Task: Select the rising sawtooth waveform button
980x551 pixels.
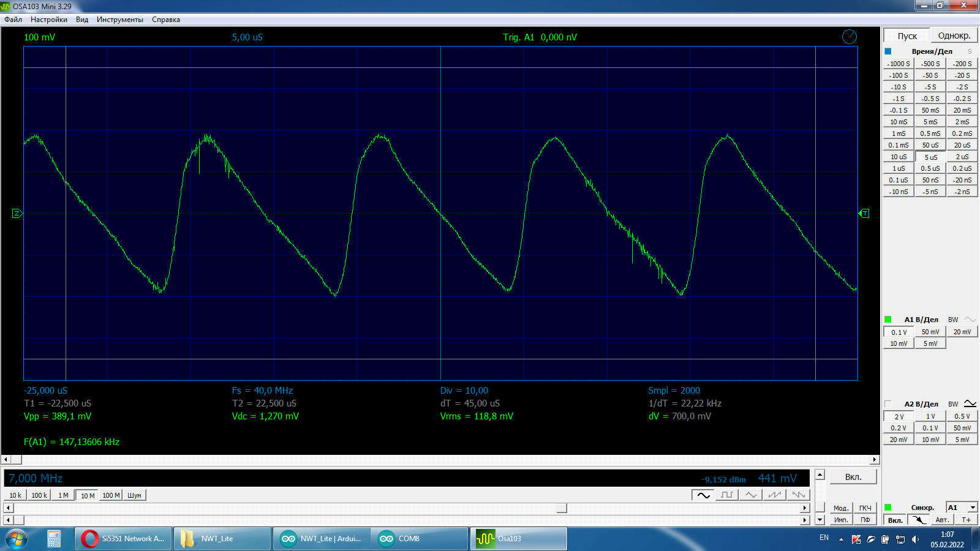Action: click(x=775, y=495)
